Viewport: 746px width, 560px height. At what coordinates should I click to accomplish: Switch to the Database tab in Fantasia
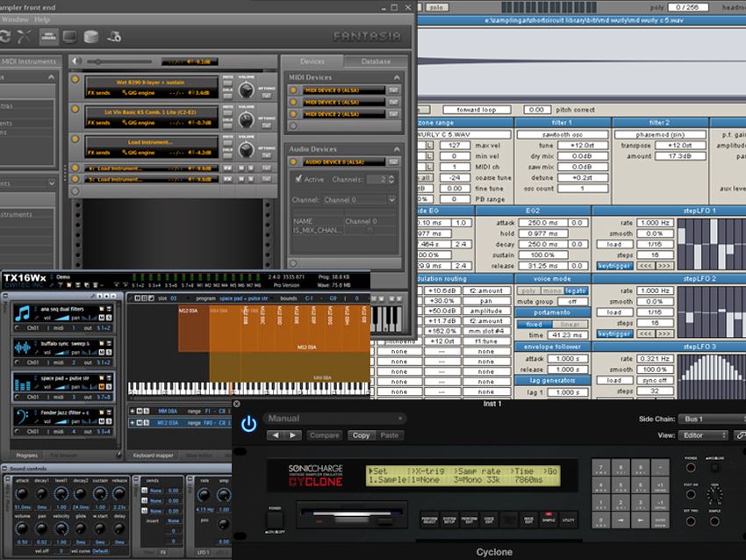click(376, 62)
